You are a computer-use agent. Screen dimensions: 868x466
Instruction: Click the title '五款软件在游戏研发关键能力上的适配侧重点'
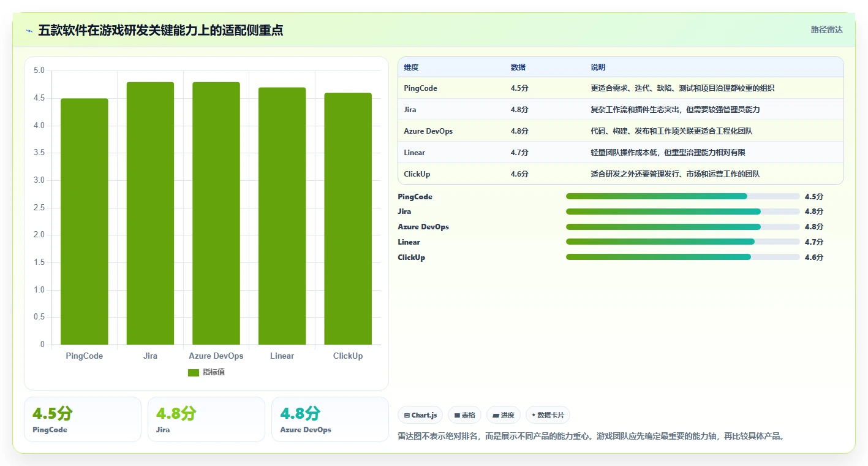(160, 31)
